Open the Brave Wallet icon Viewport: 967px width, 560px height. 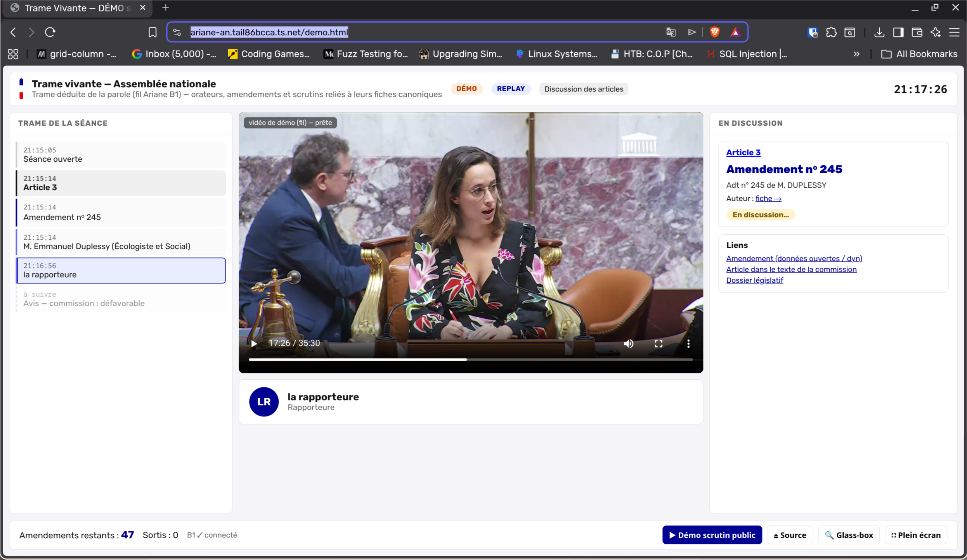click(917, 32)
